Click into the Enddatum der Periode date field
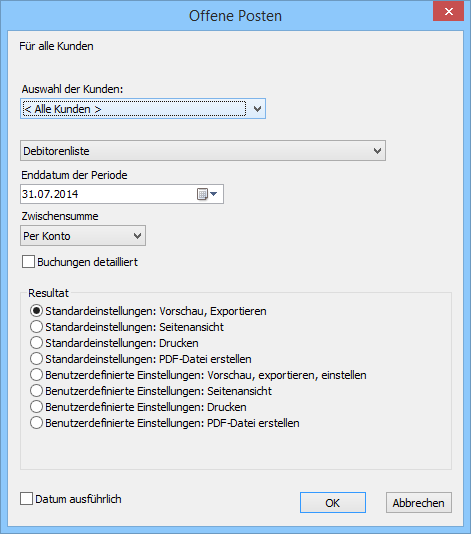Image resolution: width=471 pixels, height=534 pixels. coord(107,194)
